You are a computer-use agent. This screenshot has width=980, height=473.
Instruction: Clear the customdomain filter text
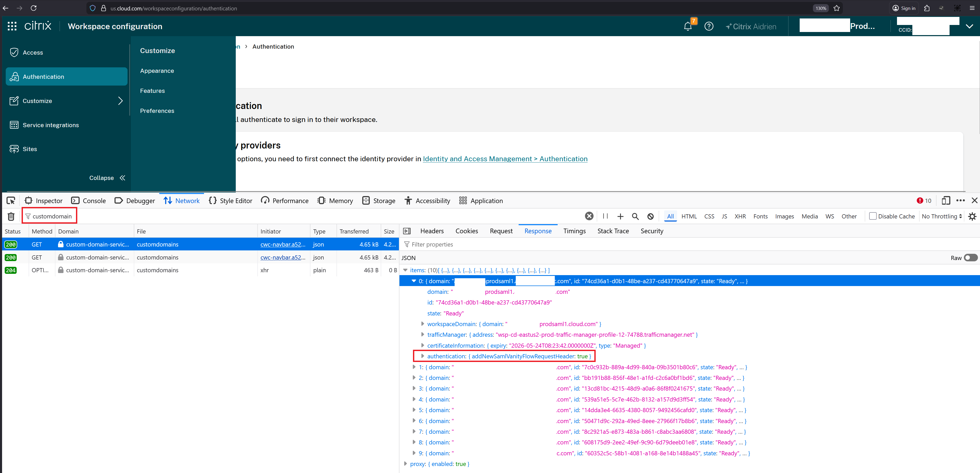pos(589,216)
